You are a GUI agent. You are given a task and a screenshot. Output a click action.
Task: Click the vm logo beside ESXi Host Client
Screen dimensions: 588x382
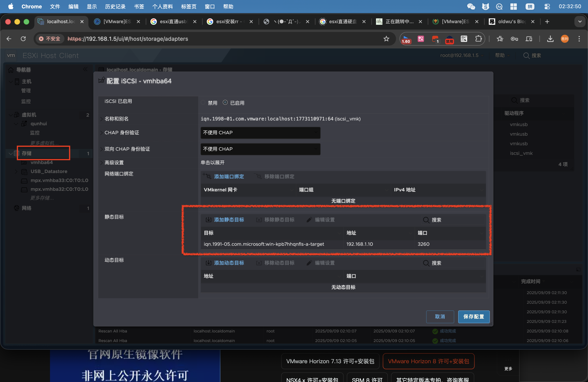click(x=11, y=55)
